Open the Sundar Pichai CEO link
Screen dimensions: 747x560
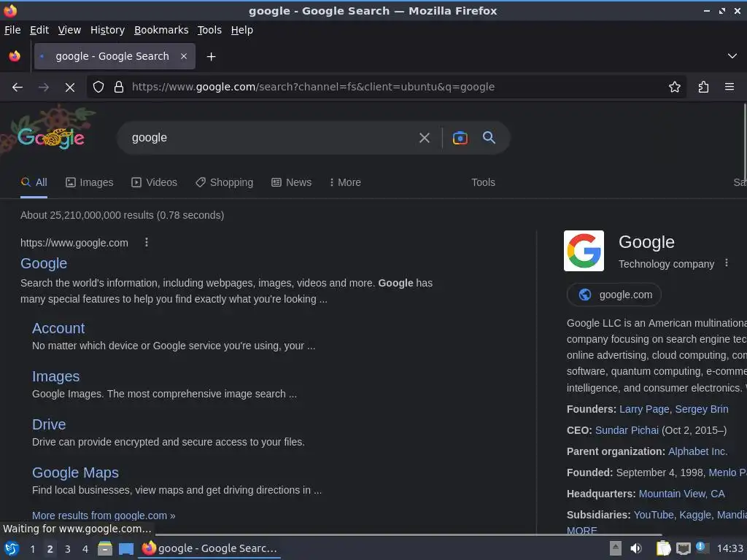point(627,430)
